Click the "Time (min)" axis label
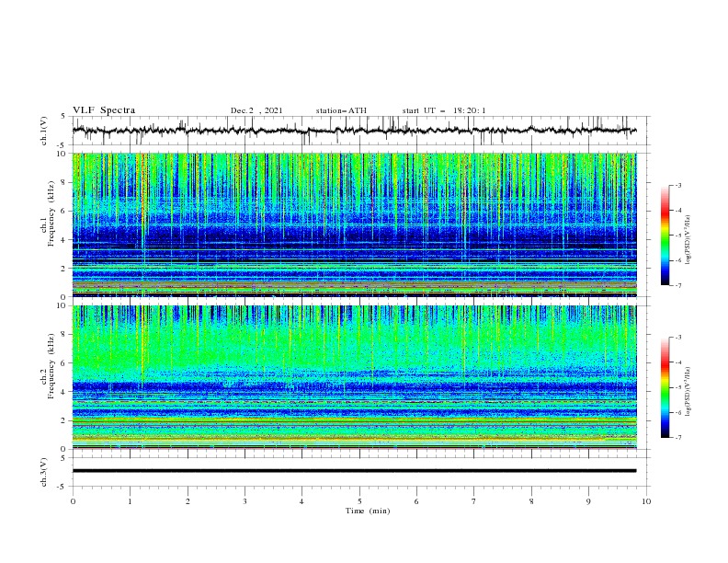The width and height of the screenshot is (728, 563). click(x=368, y=511)
